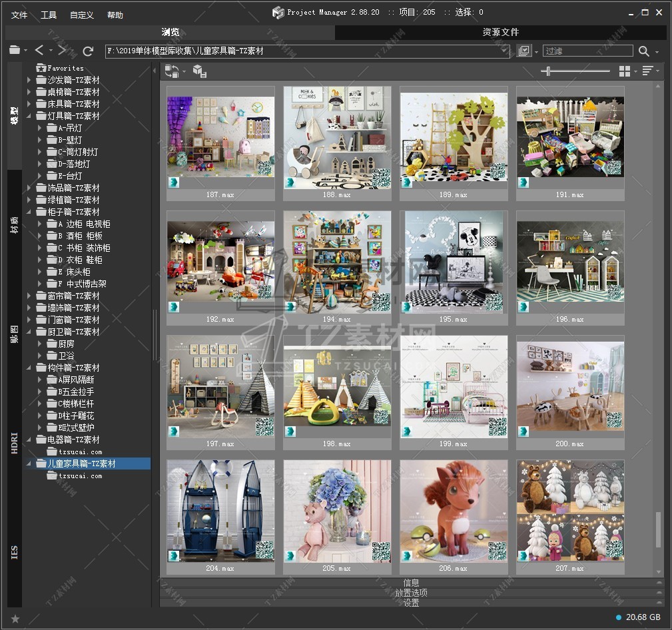Adjust the thumbnail size slider

pos(547,71)
